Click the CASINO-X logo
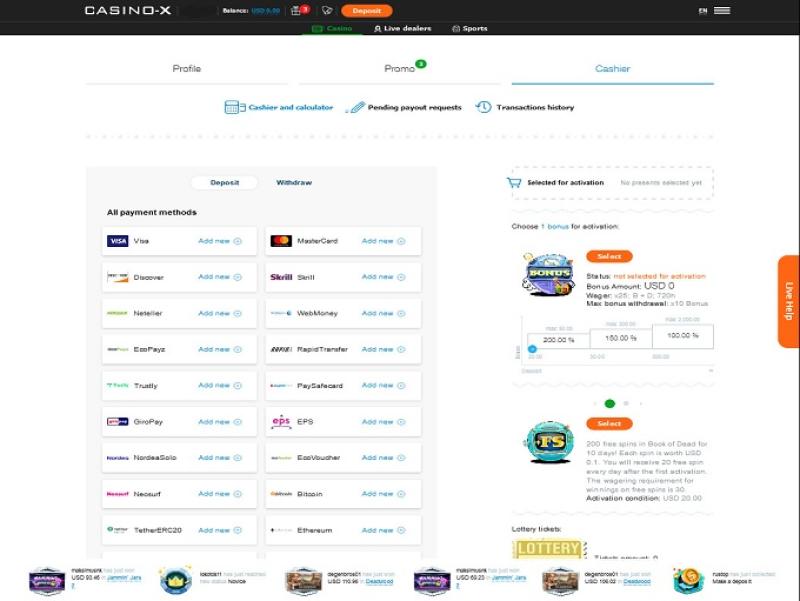The image size is (800, 601). tap(128, 10)
